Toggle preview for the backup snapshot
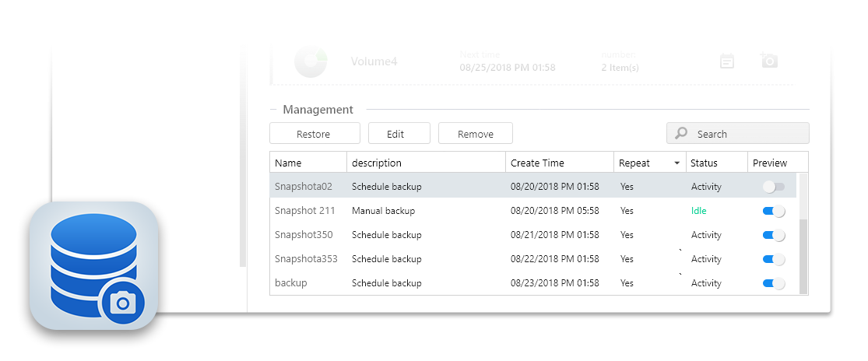This screenshot has width=868, height=361. 774,283
